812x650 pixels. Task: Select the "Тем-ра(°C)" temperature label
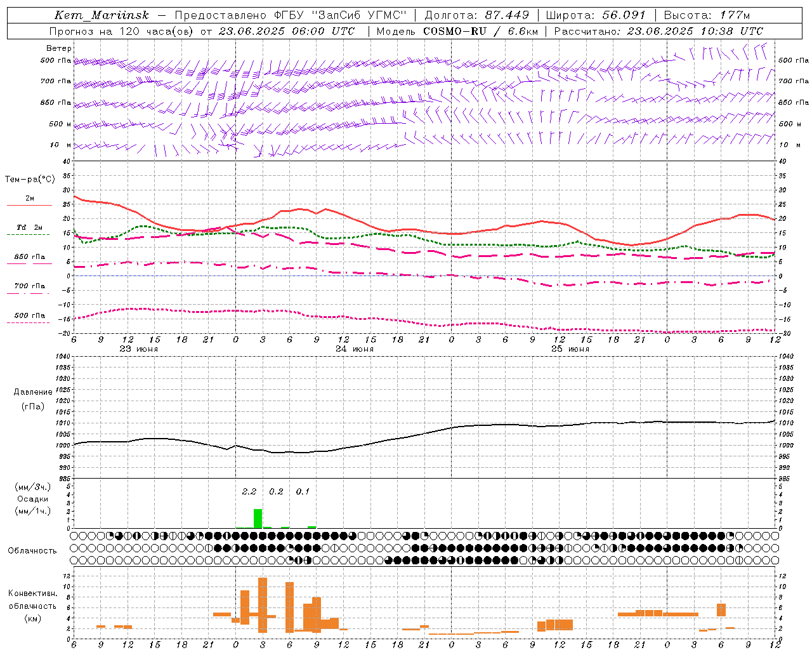(30, 180)
